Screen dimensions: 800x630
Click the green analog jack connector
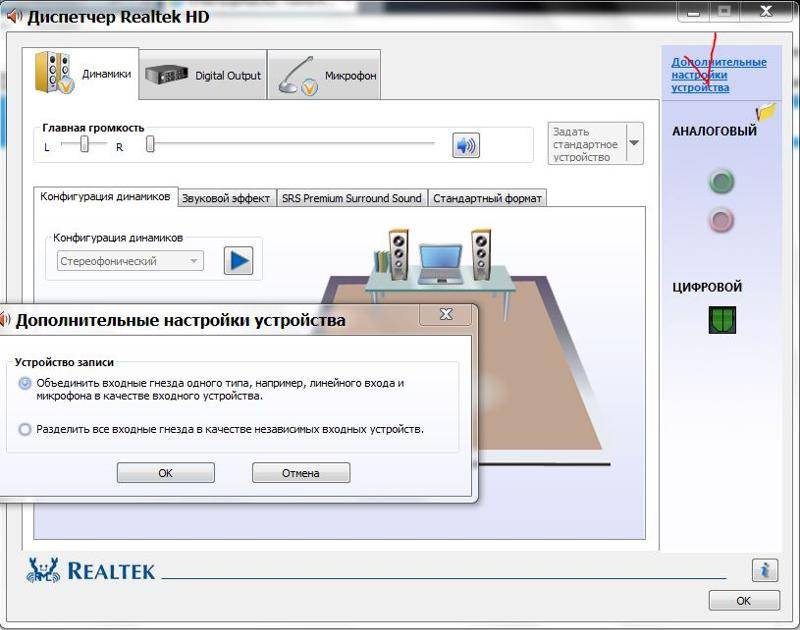coord(721,181)
